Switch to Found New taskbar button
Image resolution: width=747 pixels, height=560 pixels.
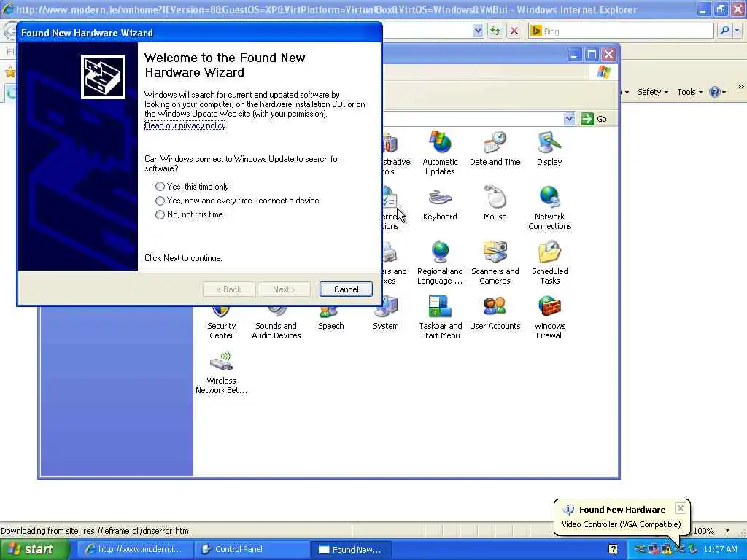(351, 549)
